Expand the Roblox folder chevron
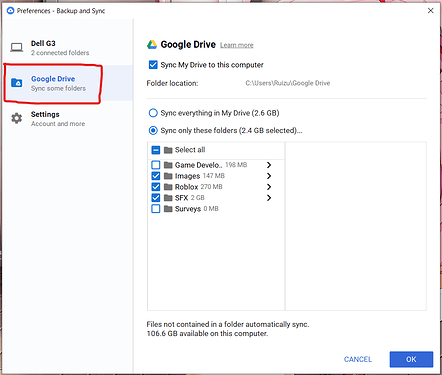Viewport: 442px width, 375px height. [269, 187]
